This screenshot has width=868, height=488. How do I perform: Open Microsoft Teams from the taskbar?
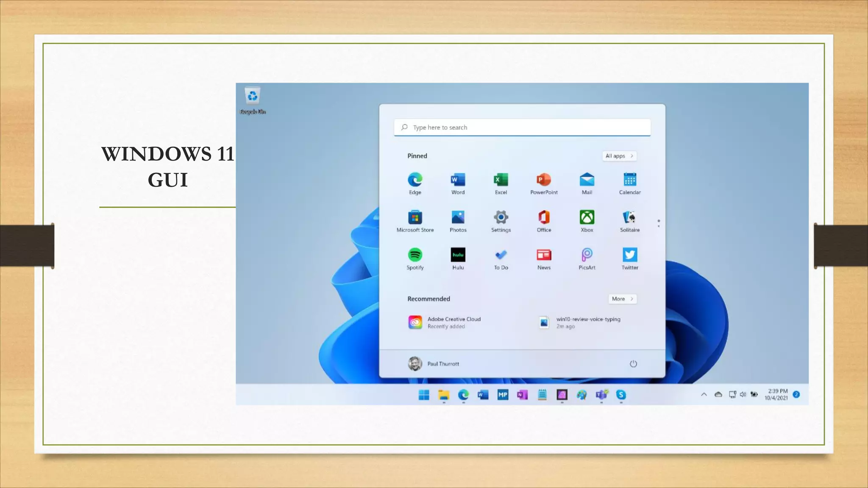click(601, 395)
